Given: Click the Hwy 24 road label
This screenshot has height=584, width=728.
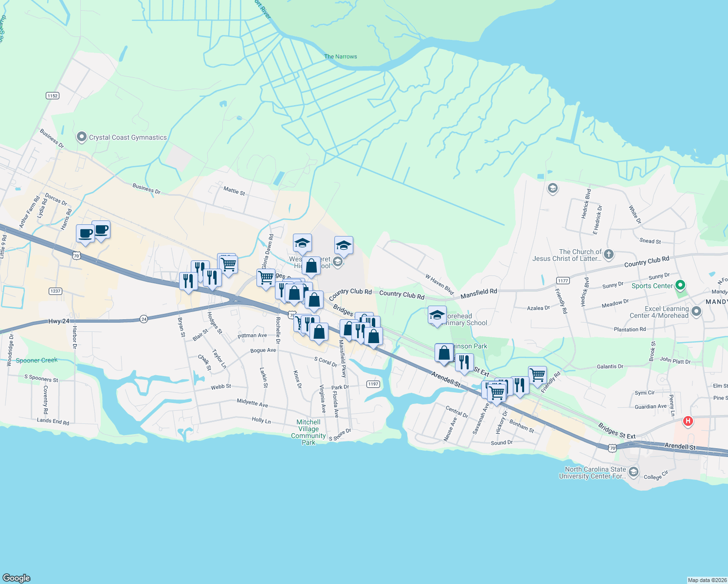Looking at the screenshot, I should click(x=59, y=322).
